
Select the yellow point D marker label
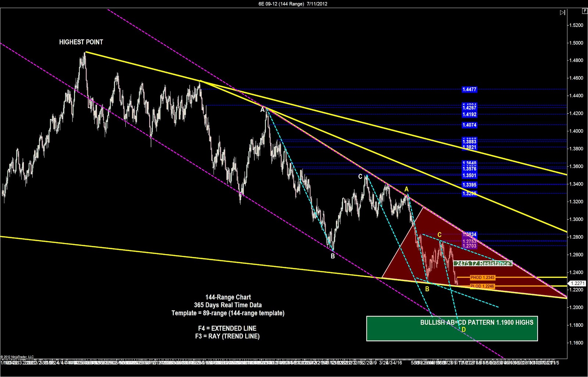tap(463, 330)
